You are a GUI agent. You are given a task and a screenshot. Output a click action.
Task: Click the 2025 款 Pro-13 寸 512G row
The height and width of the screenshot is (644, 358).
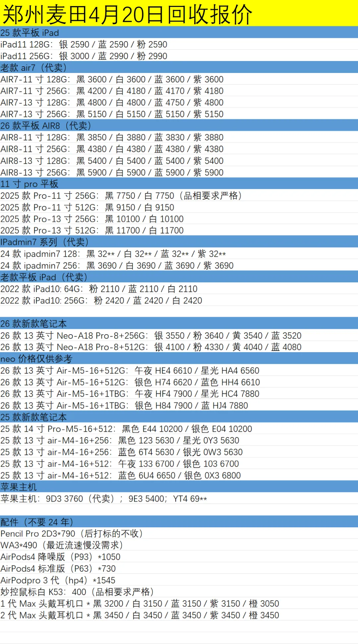(179, 230)
